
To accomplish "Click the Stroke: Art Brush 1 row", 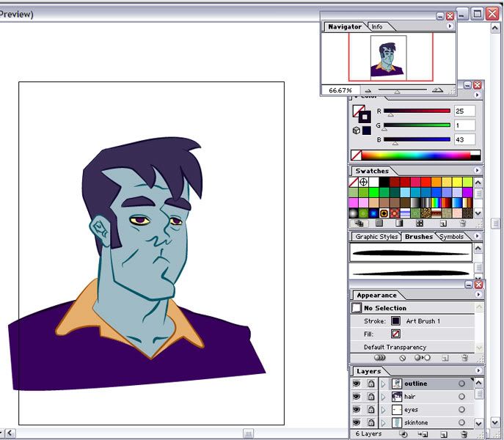I will pyautogui.click(x=413, y=321).
